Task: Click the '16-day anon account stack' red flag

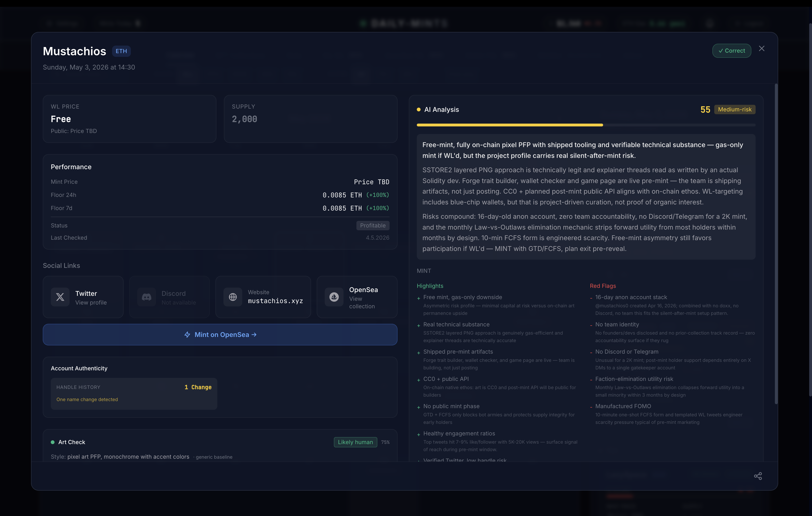Action: pos(631,297)
